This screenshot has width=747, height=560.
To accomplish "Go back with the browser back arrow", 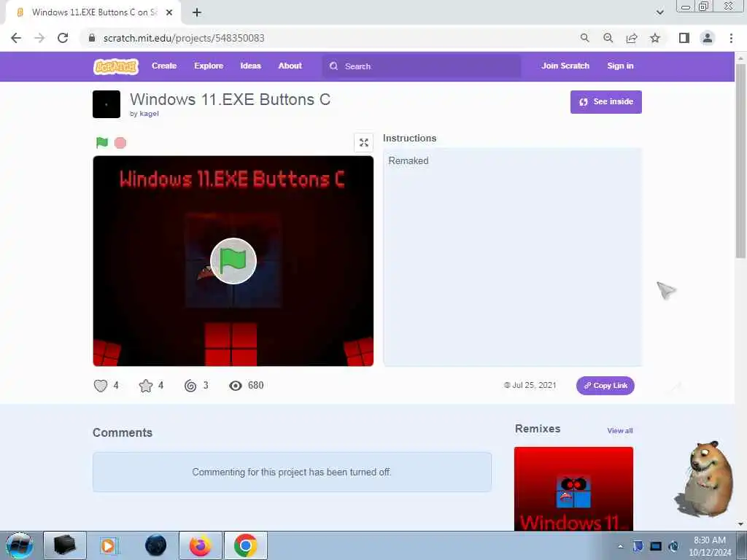I will 16,38.
